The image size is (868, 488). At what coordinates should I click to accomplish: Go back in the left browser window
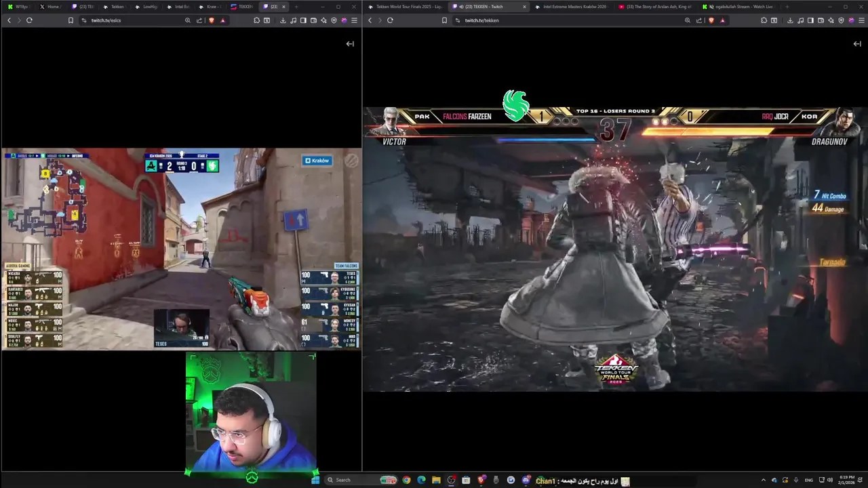tap(9, 20)
